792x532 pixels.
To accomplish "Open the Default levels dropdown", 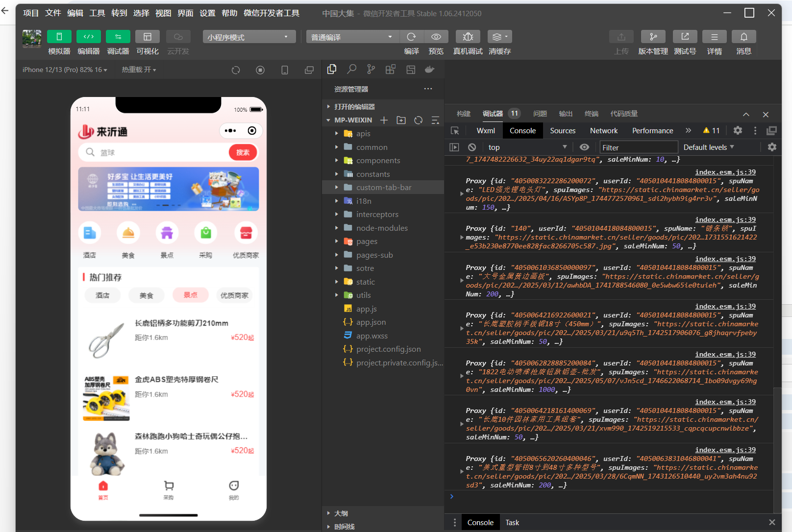I will point(709,147).
